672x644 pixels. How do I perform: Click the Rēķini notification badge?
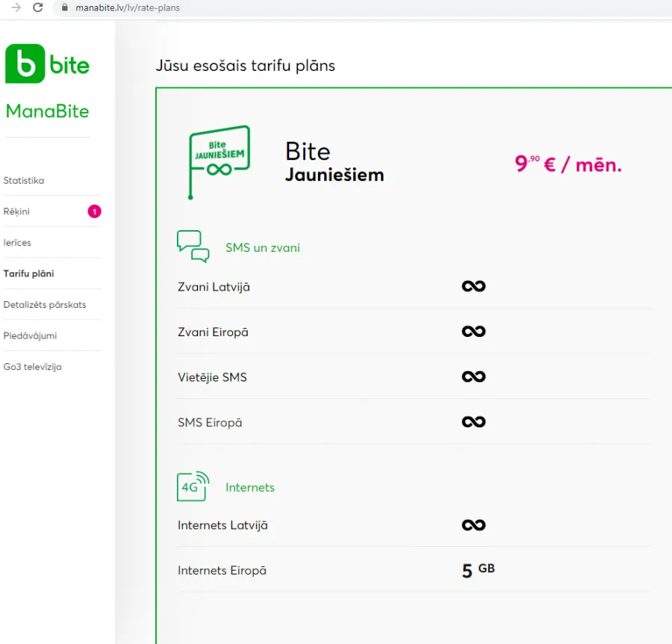pyautogui.click(x=94, y=211)
